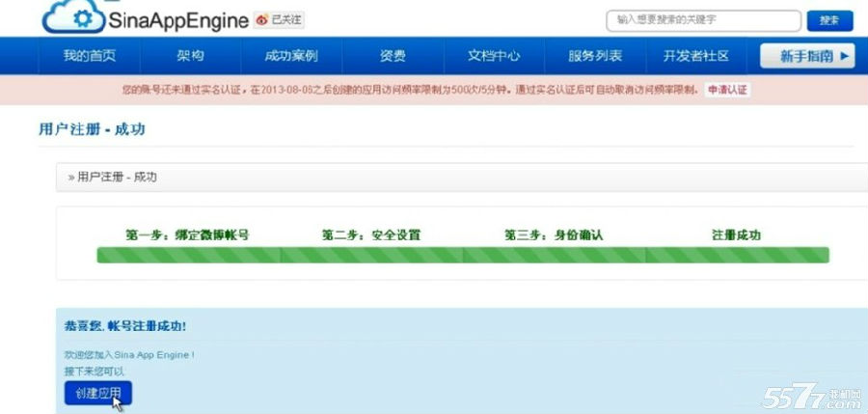Click the 注册成功 step label
868x414 pixels.
(x=736, y=235)
